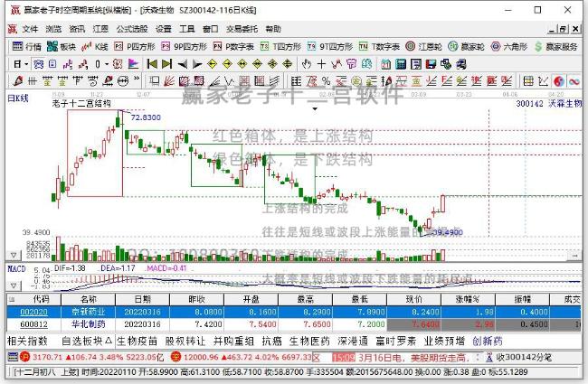Sort by the 涨幅% column header

click(x=468, y=299)
